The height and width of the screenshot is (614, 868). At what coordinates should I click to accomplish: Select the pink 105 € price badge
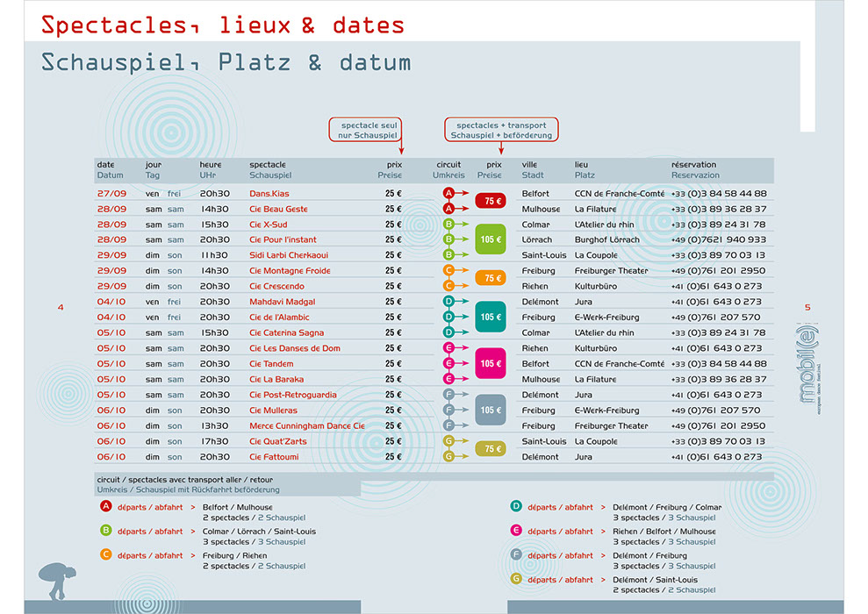tap(490, 363)
